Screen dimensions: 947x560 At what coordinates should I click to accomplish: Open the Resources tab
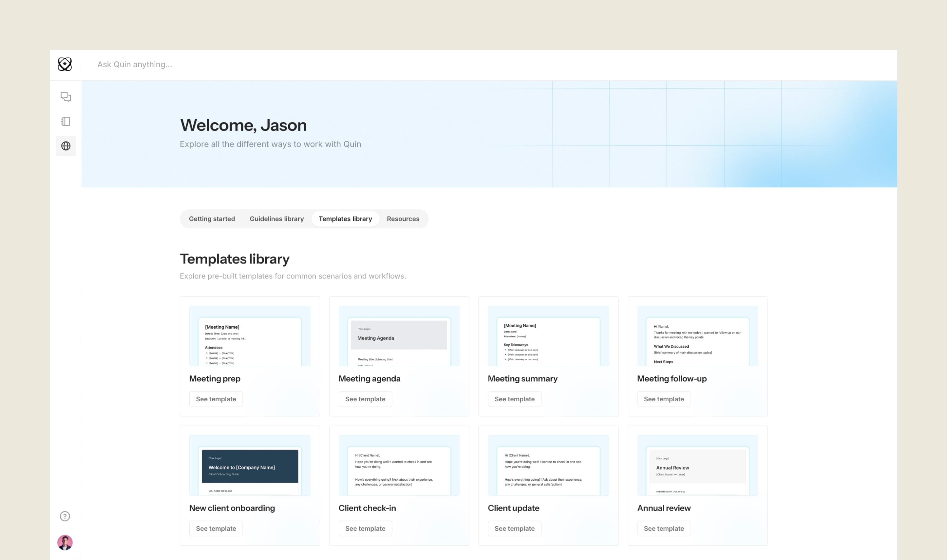pos(403,219)
